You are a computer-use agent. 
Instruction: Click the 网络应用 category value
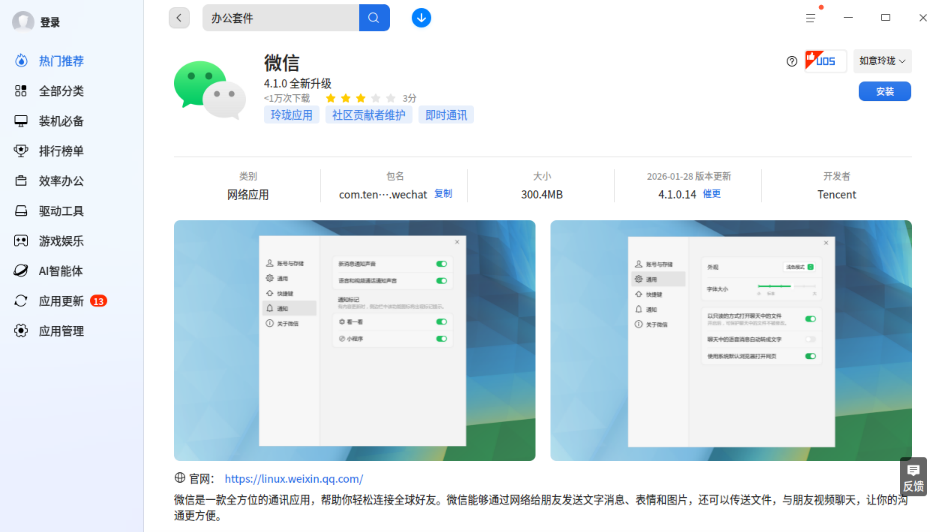pos(248,194)
